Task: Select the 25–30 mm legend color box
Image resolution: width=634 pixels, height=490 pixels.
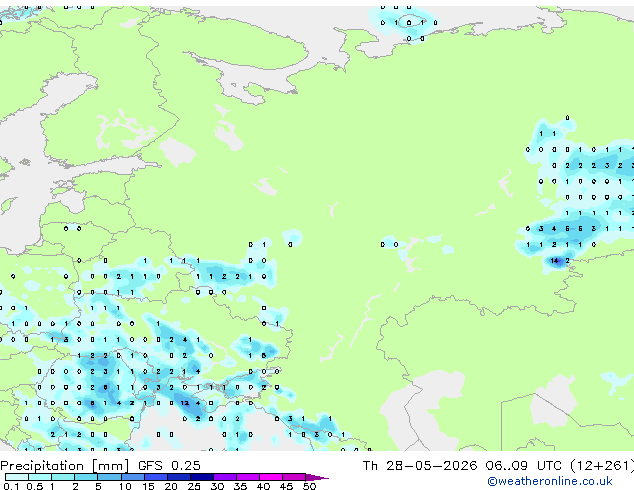Action: 202,477
